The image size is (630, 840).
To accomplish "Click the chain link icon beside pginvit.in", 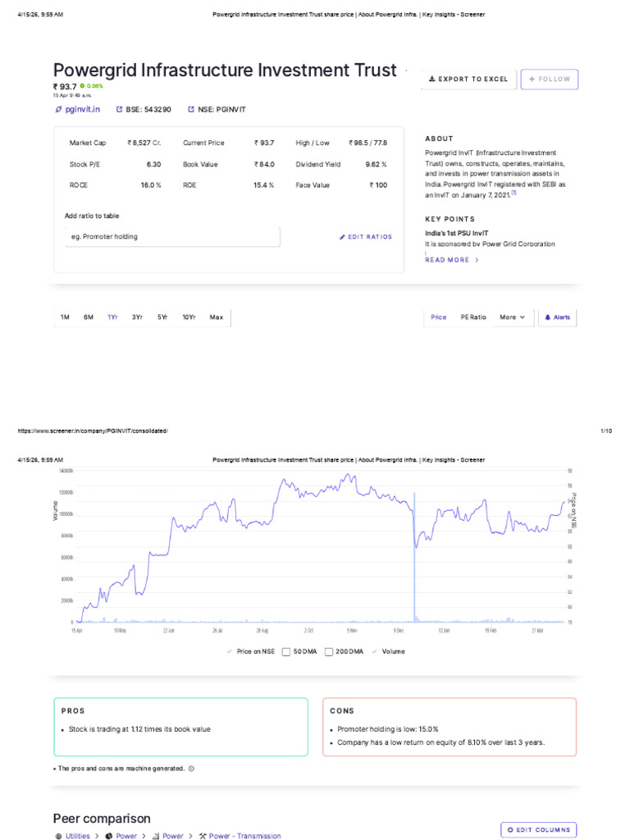I will (59, 109).
